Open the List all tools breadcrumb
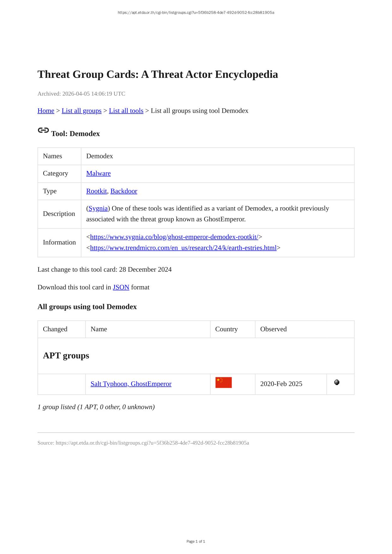 [126, 111]
